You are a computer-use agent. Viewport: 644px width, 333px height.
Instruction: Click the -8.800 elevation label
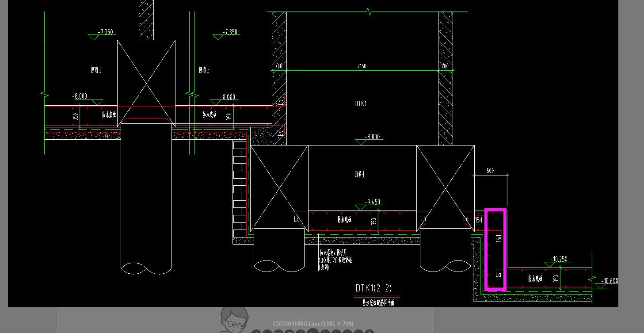click(373, 137)
